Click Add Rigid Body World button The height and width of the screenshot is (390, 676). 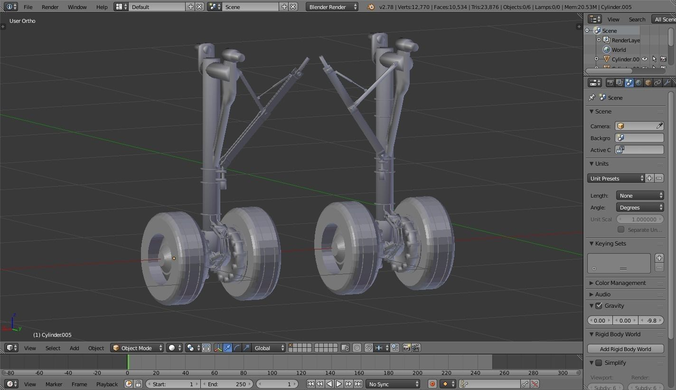[x=625, y=349]
